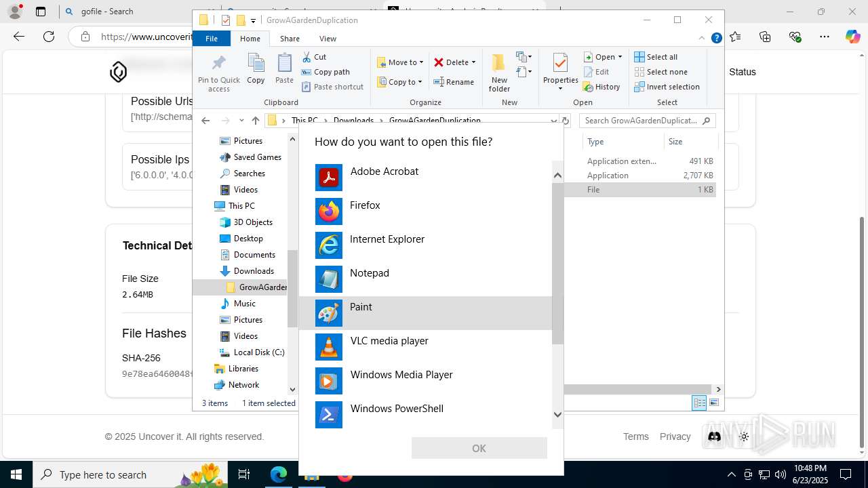Screen dimensions: 868x488
Task: Cut the selected file
Action: (x=314, y=57)
